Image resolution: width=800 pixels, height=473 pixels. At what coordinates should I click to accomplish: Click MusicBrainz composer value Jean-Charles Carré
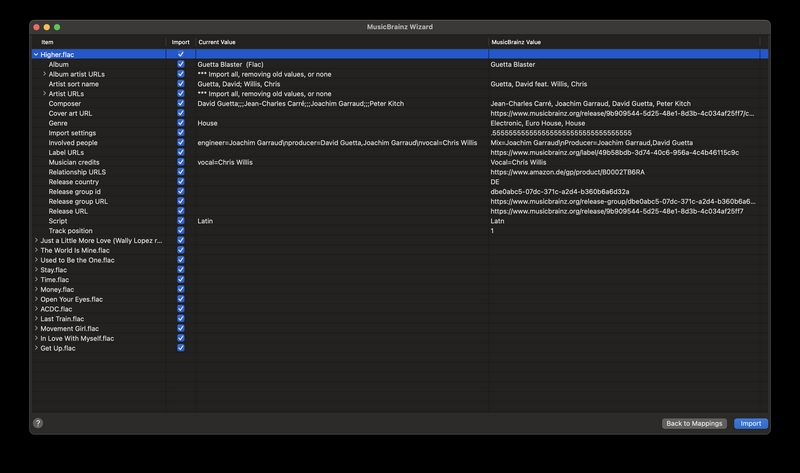coord(590,104)
